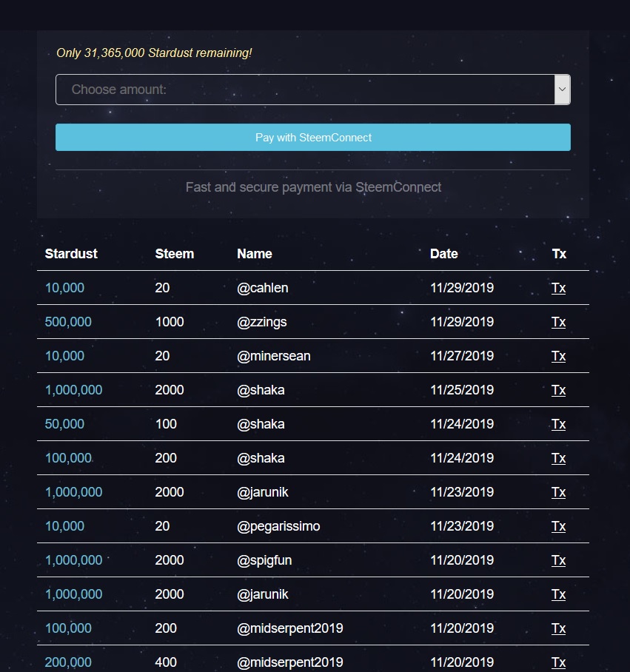Click the Steem column header
The height and width of the screenshot is (672, 630).
[x=175, y=254]
